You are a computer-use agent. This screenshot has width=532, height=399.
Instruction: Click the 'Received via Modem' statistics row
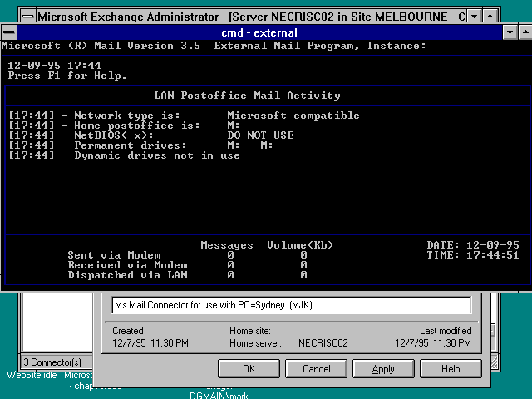click(187, 265)
